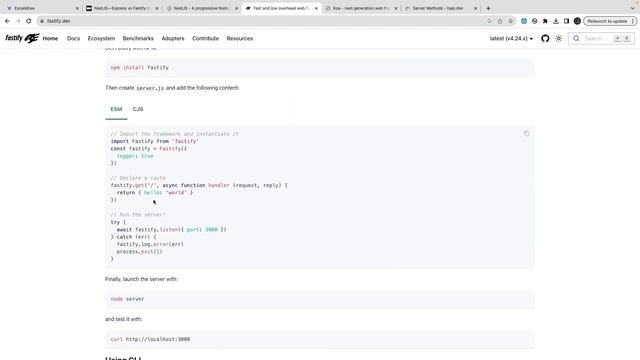The image size is (640, 360).
Task: Open the Ecosystem nav item
Action: coord(101,38)
